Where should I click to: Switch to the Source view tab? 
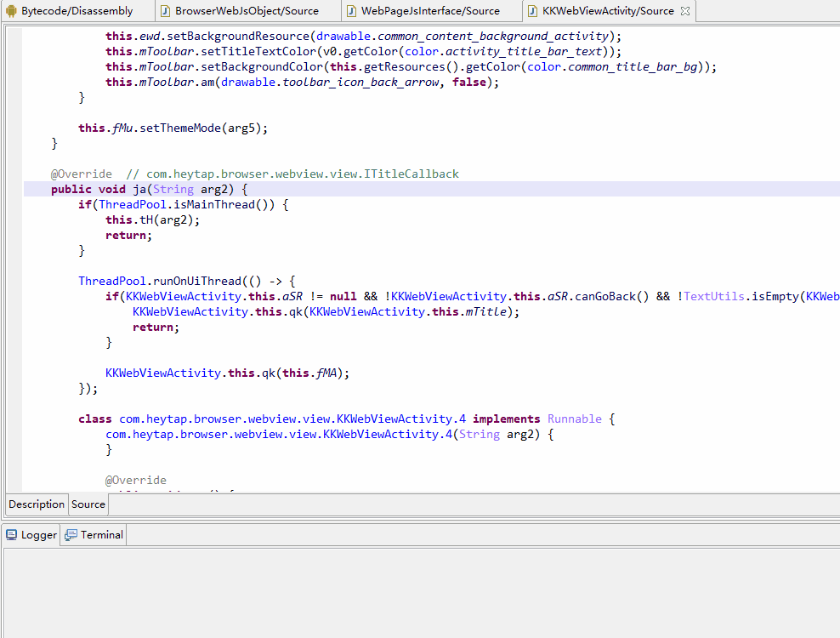88,504
